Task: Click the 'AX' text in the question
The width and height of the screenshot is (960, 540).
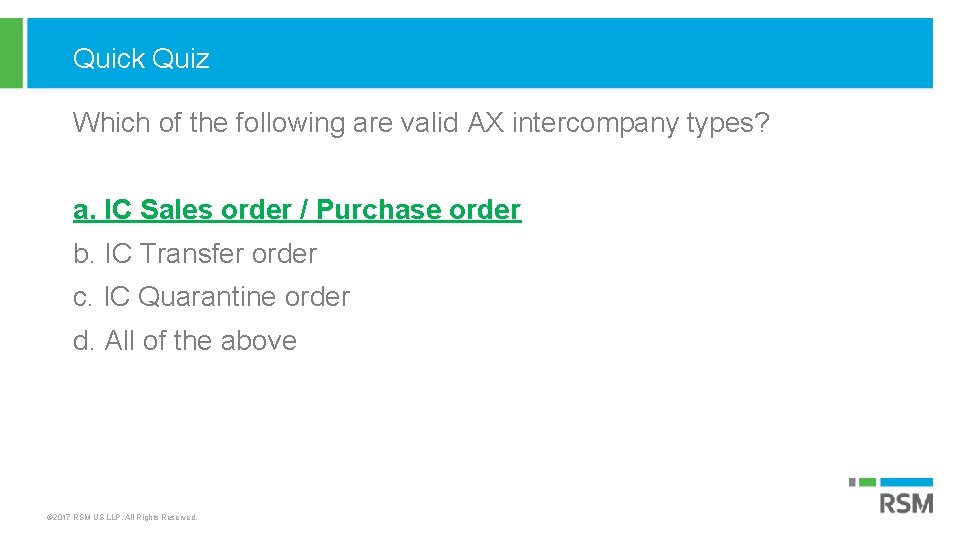Action: [486, 122]
